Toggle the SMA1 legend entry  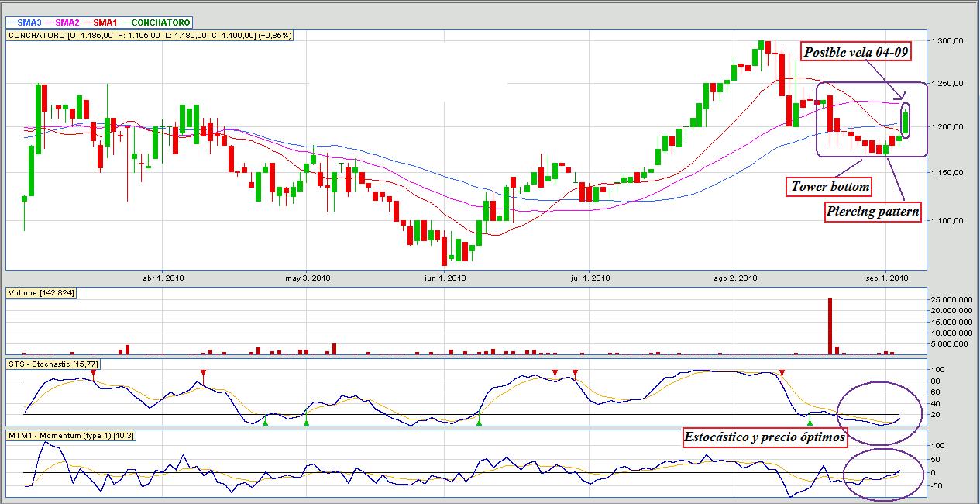pyautogui.click(x=106, y=23)
